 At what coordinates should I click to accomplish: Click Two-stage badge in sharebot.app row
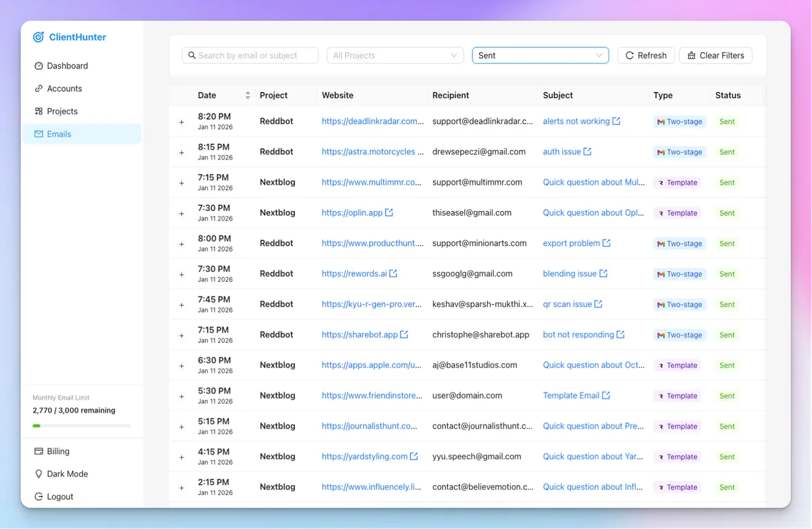(x=679, y=335)
